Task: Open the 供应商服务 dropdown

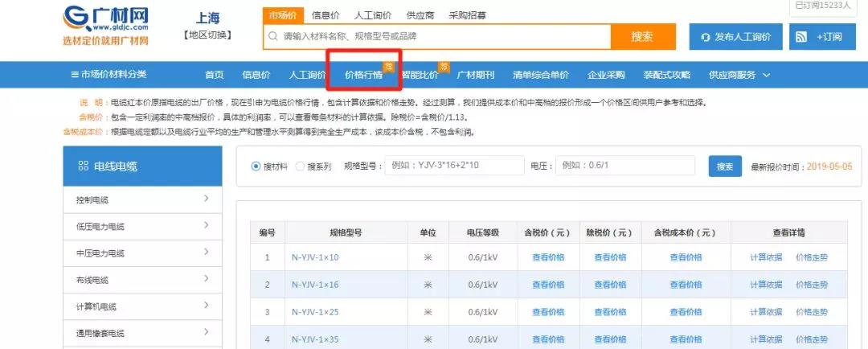Action: coord(739,75)
